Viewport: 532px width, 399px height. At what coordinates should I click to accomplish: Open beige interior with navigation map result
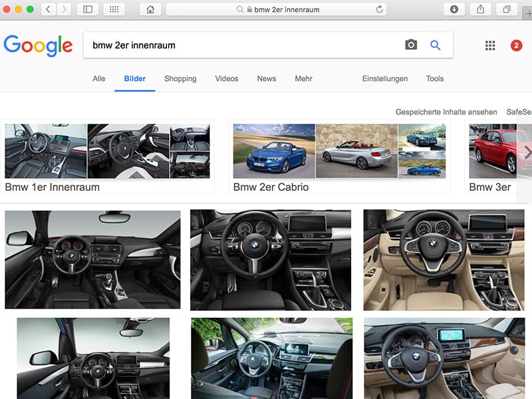tap(444, 358)
